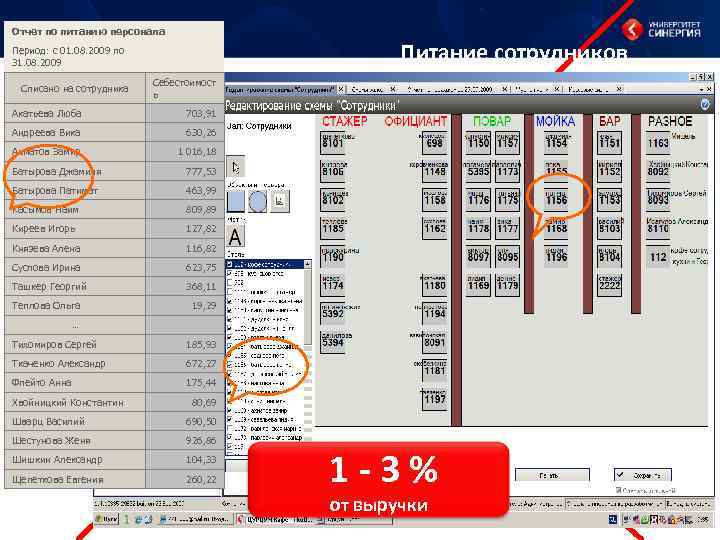
Task: Select table 5394 on the scheme
Action: [x=333, y=343]
